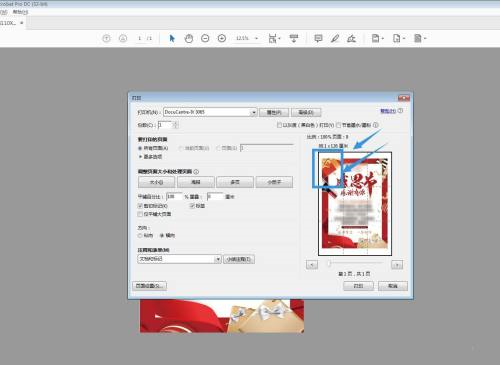Enable save ink/toner checkbox
Screen dimensions: 500x365
pyautogui.click(x=338, y=125)
